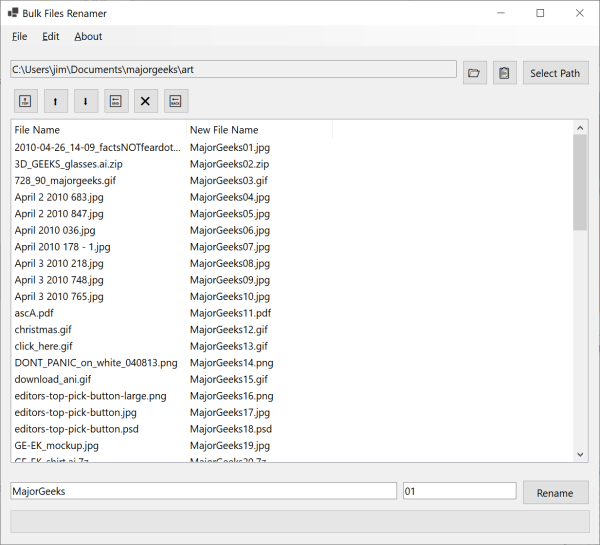The width and height of the screenshot is (600, 545).
Task: Open the About menu
Action: 88,36
